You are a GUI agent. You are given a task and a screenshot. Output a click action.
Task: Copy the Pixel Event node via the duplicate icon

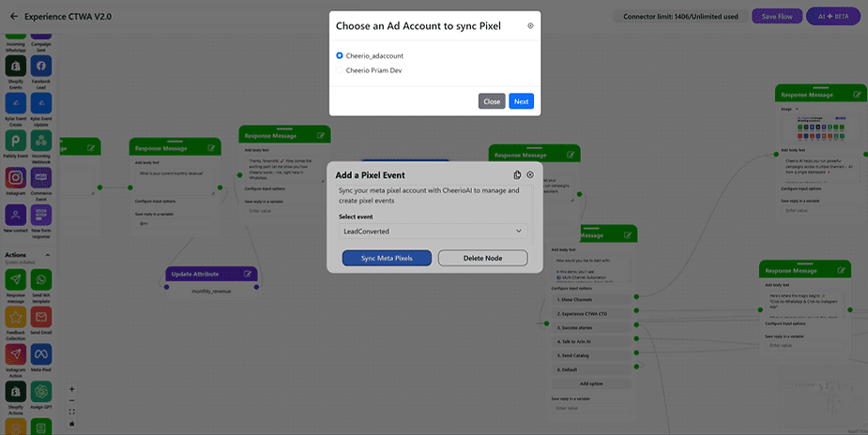pyautogui.click(x=517, y=174)
